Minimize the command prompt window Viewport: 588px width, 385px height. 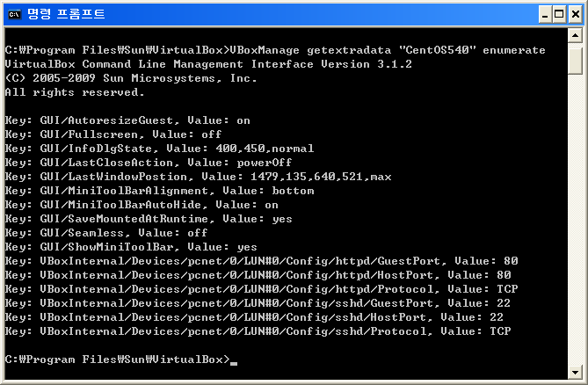545,15
